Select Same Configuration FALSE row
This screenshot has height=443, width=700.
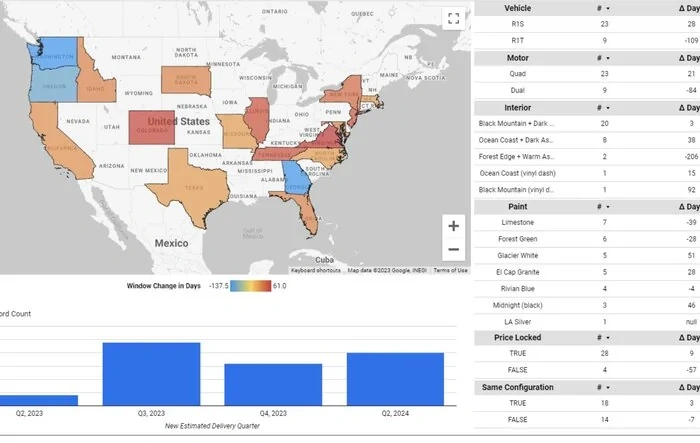587,419
